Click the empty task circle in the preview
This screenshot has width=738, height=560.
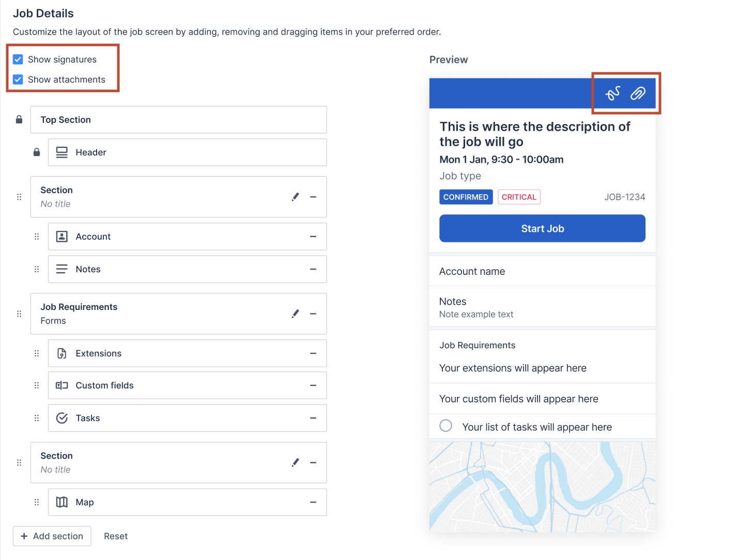[445, 426]
